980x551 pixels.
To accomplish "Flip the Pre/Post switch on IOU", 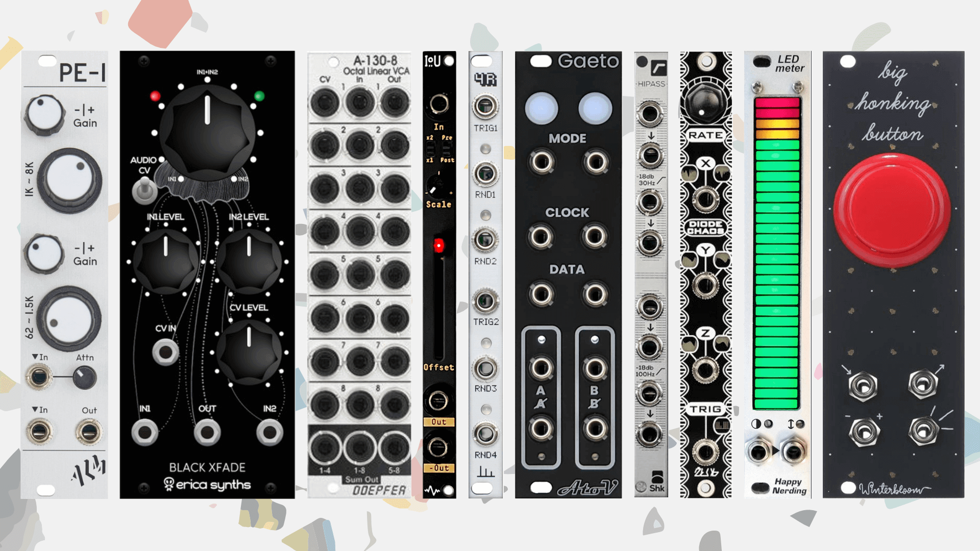I will 447,149.
